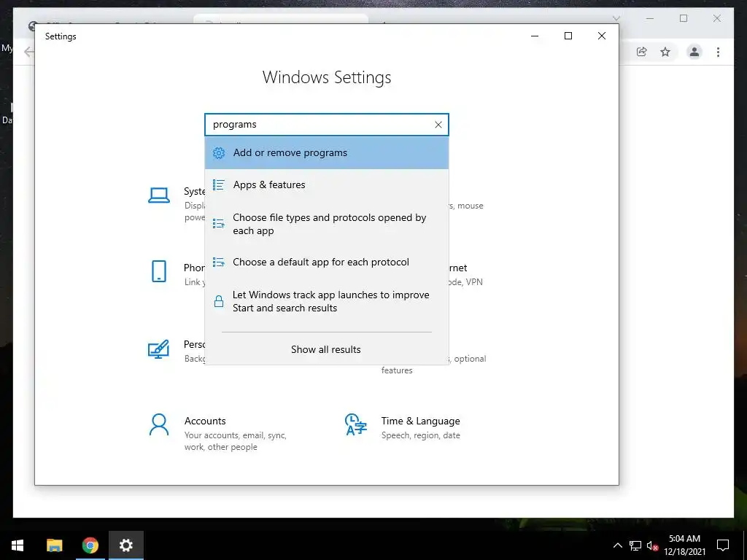747x560 pixels.
Task: Open Time & Language settings label
Action: tap(420, 421)
